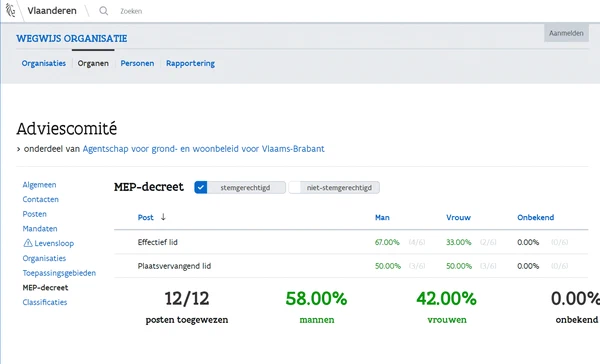The image size is (600, 364).
Task: Open Mandaten in sidebar
Action: click(x=40, y=229)
